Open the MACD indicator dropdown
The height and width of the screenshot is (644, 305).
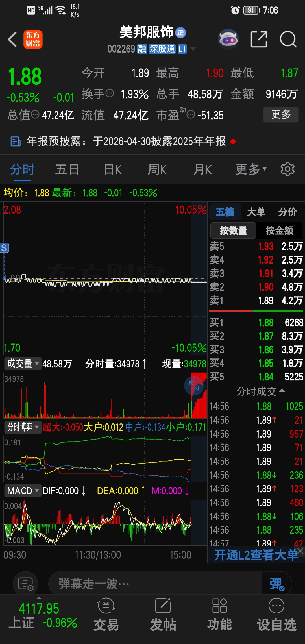point(23,491)
